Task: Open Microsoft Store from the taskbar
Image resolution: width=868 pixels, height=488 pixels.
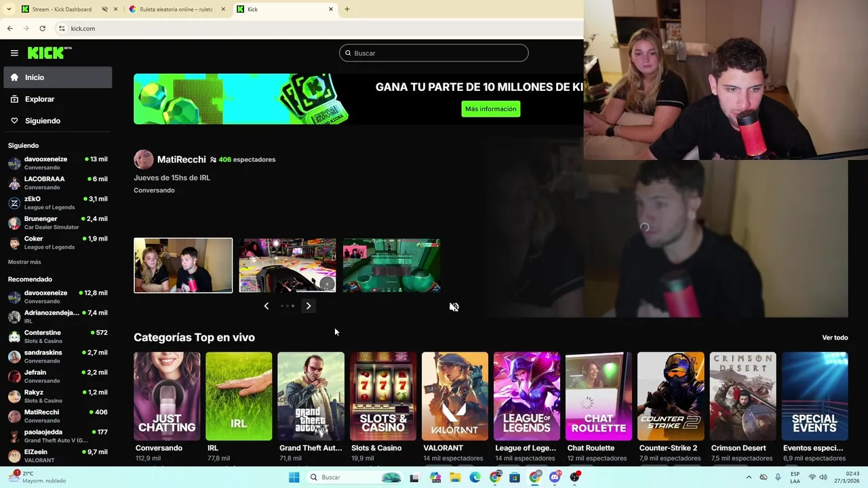Action: 515,477
